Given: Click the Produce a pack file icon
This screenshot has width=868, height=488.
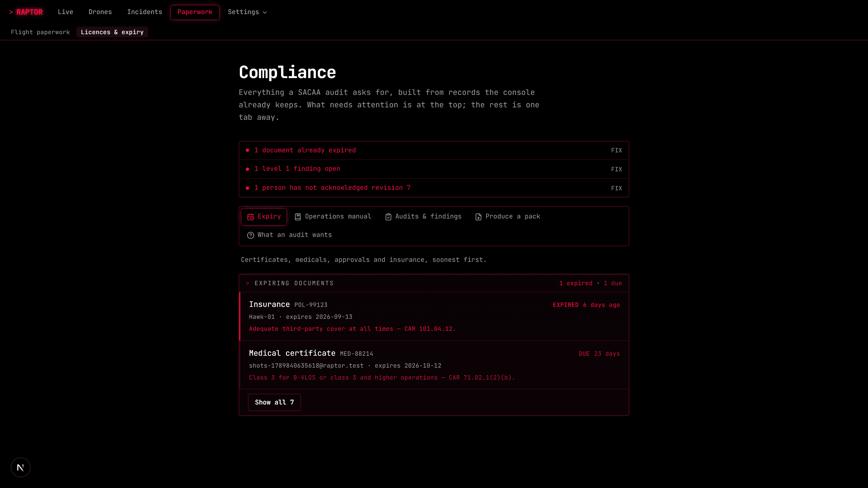Looking at the screenshot, I should point(478,217).
